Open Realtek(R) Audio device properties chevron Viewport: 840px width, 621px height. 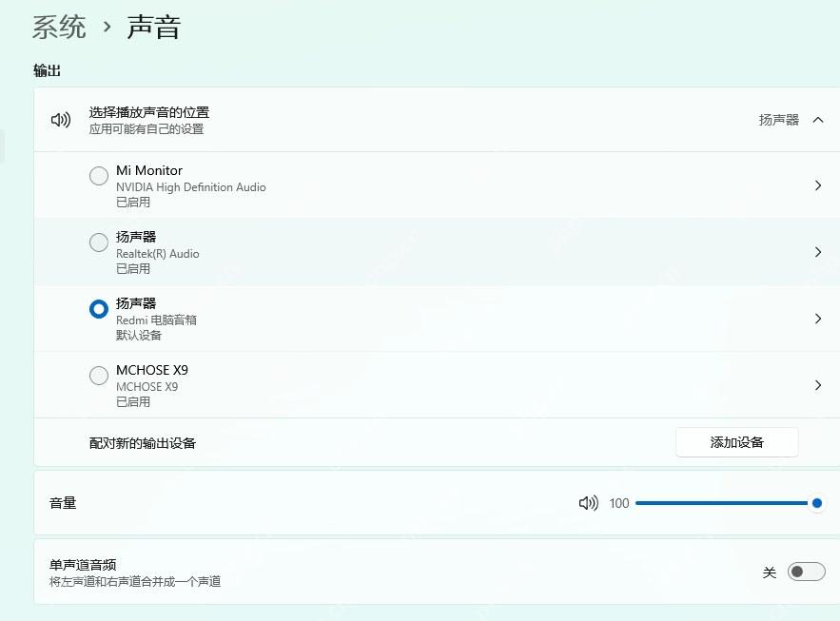point(818,252)
